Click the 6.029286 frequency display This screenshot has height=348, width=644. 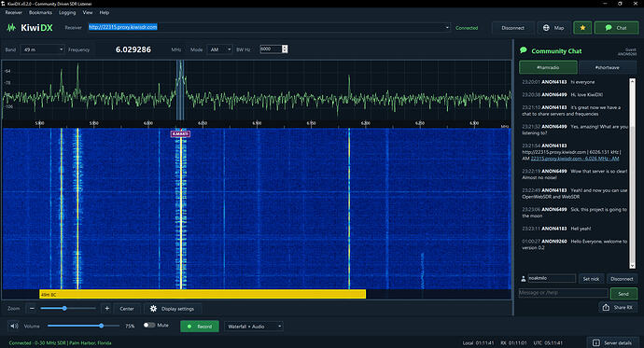133,49
